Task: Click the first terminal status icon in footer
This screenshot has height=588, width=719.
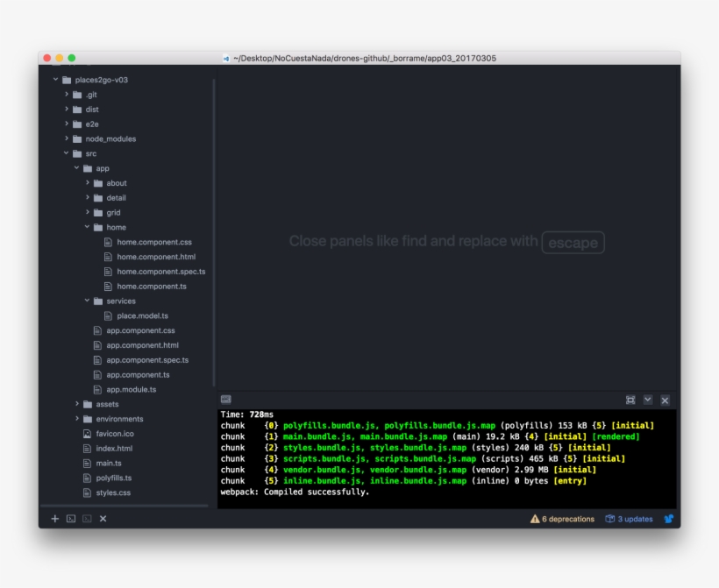Action: point(71,518)
